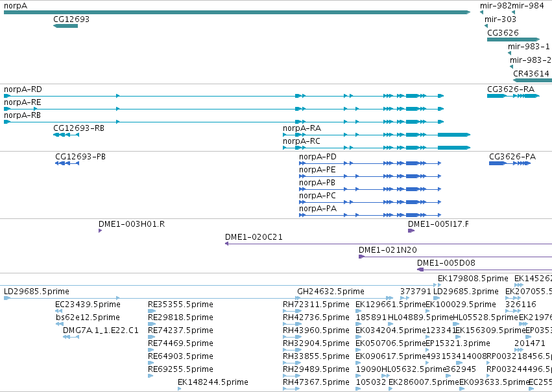This screenshot has height=392, width=552.
Task: Click the RH33855.5prime EST glyph
Action: (292, 363)
